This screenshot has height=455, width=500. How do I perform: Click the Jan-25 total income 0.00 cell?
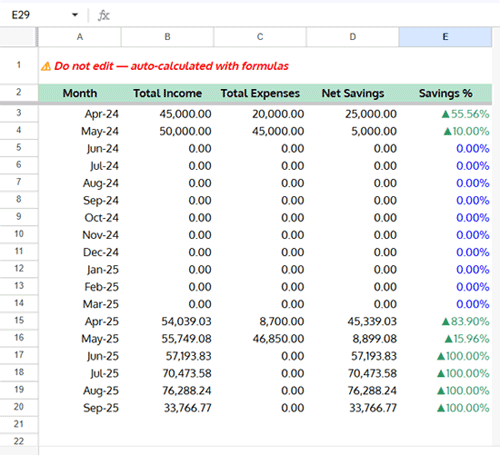[167, 270]
